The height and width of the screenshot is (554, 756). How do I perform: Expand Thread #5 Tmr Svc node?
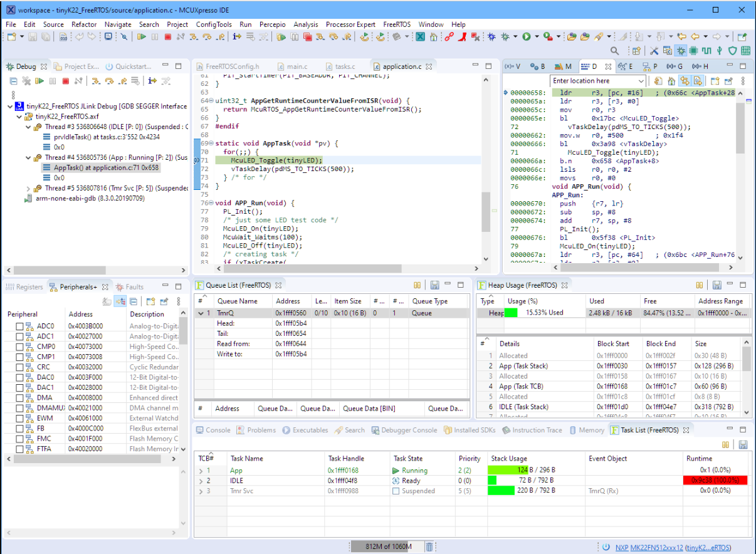click(x=29, y=188)
